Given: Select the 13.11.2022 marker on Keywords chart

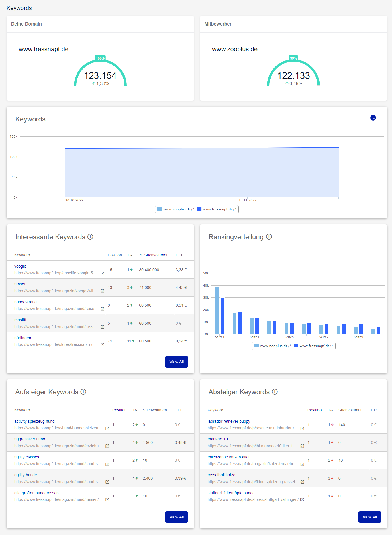Looking at the screenshot, I should pos(248,200).
